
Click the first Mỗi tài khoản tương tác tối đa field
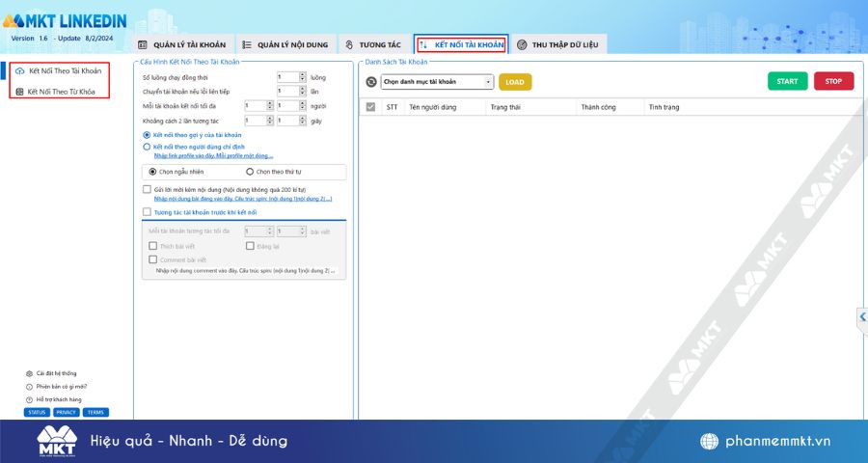[x=256, y=231]
